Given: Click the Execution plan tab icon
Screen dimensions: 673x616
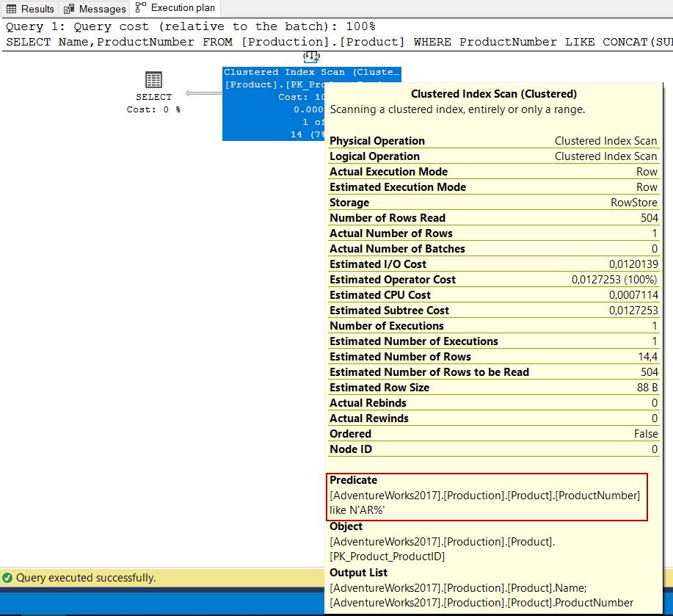Looking at the screenshot, I should coord(140,7).
